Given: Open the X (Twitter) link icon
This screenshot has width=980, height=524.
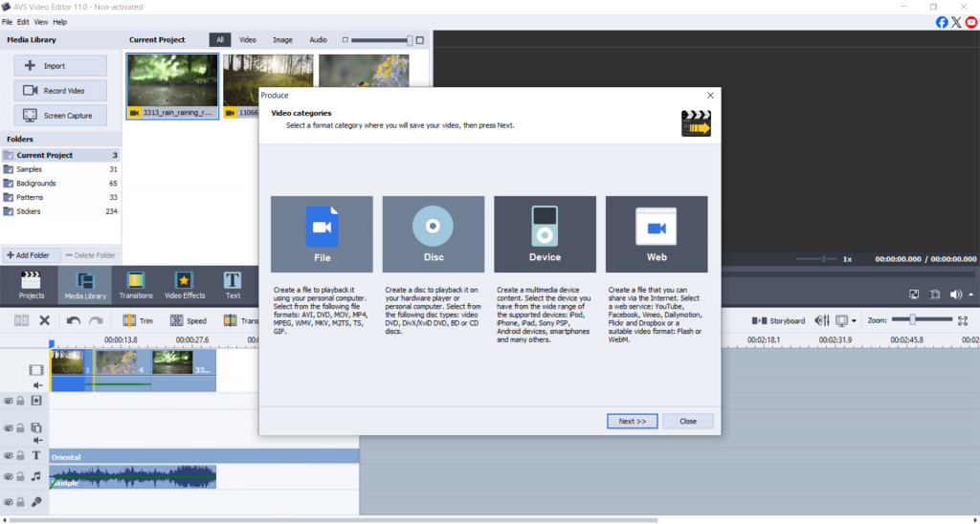Looking at the screenshot, I should pos(956,23).
